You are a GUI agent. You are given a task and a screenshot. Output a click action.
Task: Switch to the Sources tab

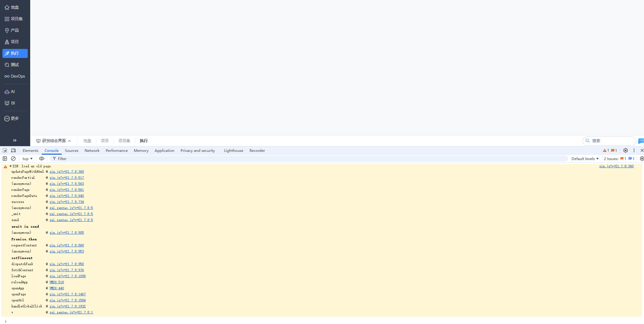(x=72, y=150)
